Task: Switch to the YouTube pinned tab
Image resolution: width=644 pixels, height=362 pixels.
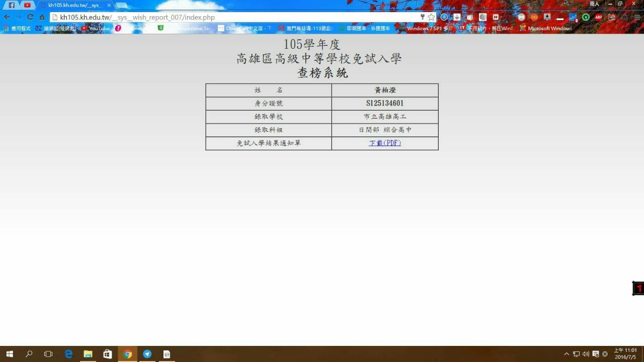Action: (27, 5)
